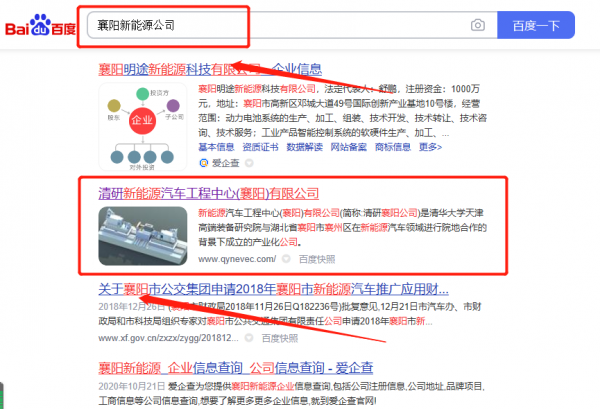The image size is (600, 409).
Task: Open the 襄阳市公交集团 2018 result title
Action: (x=273, y=289)
